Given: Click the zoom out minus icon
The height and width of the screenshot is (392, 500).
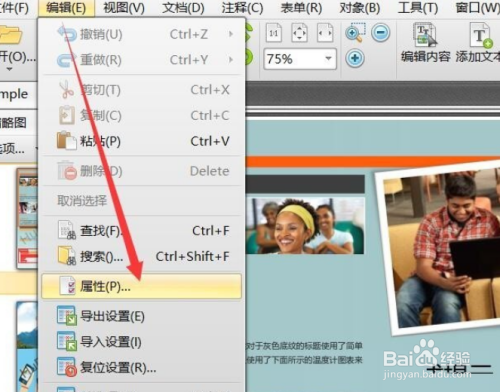Looking at the screenshot, I should point(381,33).
